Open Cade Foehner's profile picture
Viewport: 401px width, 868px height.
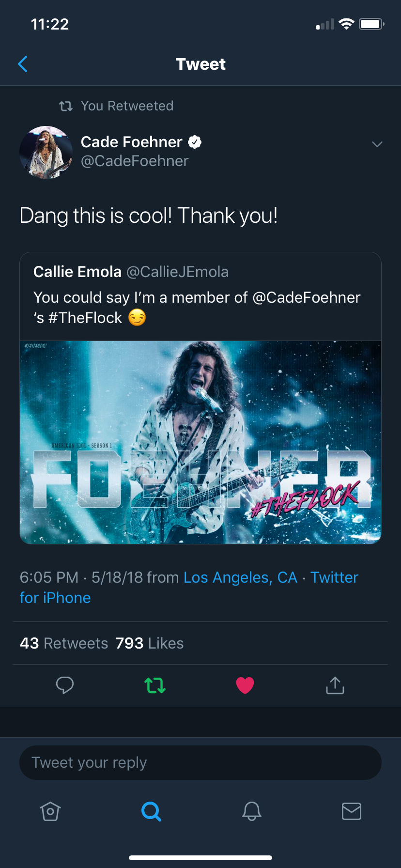coord(46,152)
